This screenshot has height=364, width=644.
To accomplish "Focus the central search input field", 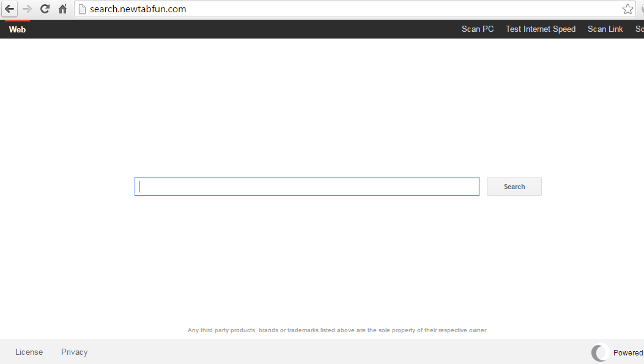I will coord(307,187).
